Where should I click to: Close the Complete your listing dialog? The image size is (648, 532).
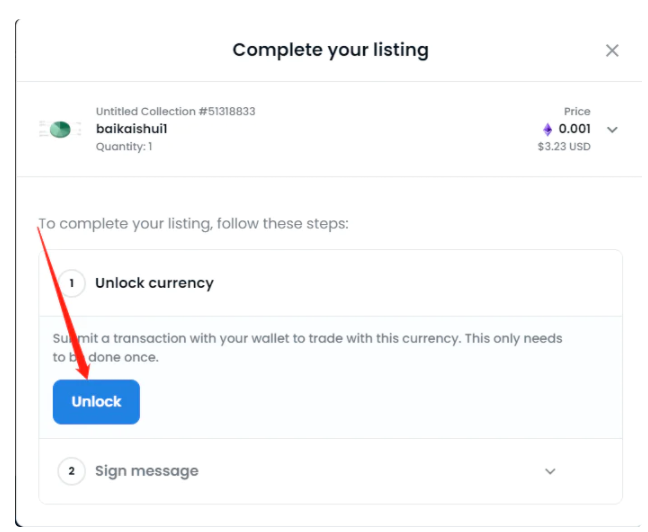[x=612, y=50]
